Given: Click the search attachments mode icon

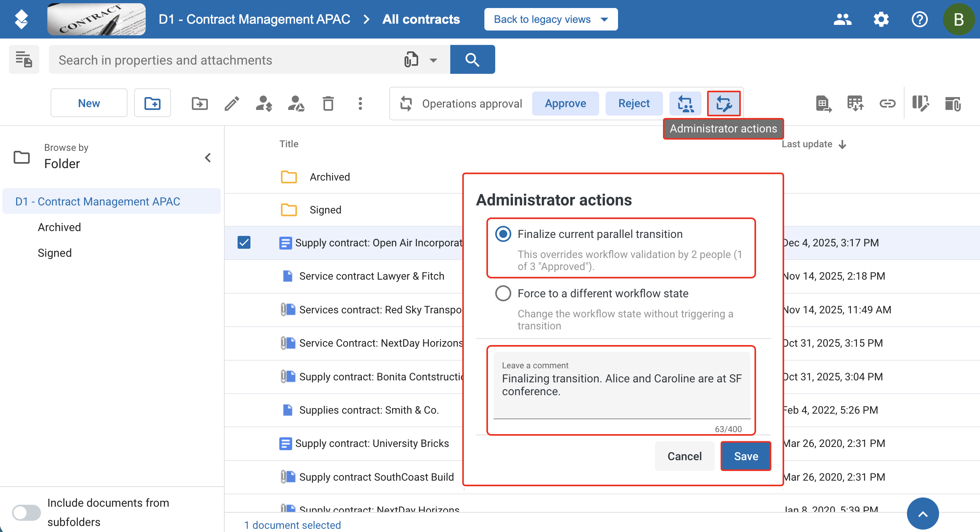Looking at the screenshot, I should pos(411,60).
